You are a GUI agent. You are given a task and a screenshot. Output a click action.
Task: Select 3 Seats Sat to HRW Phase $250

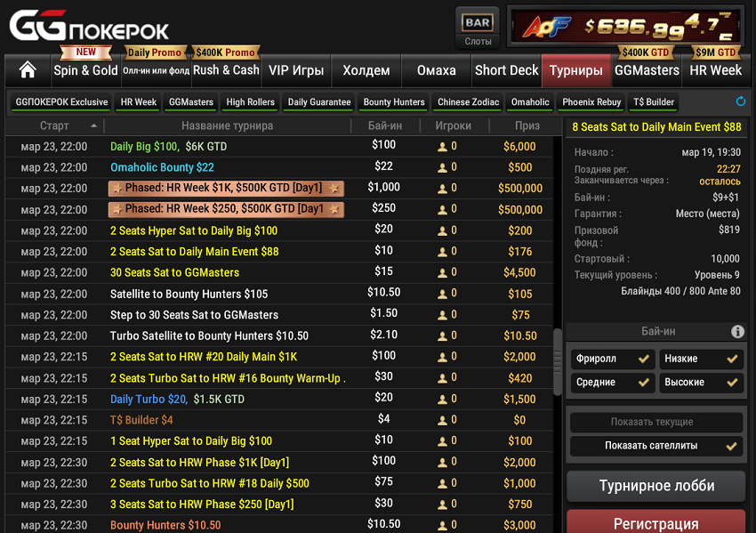279,505
